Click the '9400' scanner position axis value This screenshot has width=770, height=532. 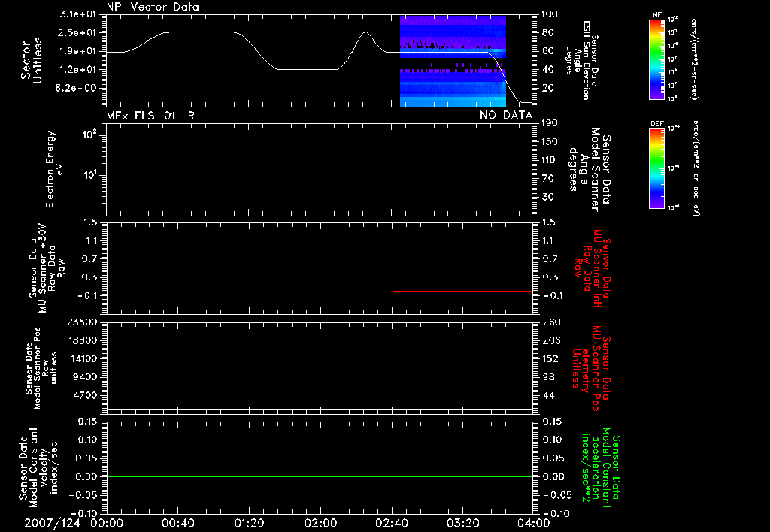84,377
